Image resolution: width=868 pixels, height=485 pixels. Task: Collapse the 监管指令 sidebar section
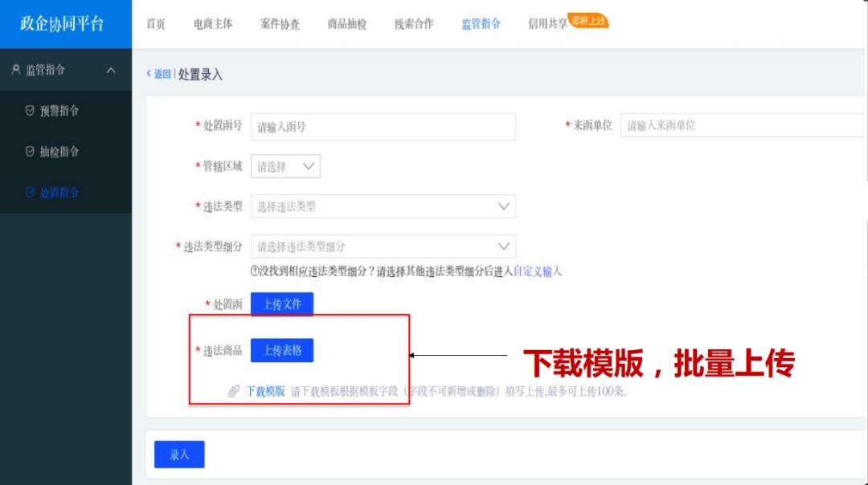click(x=111, y=71)
